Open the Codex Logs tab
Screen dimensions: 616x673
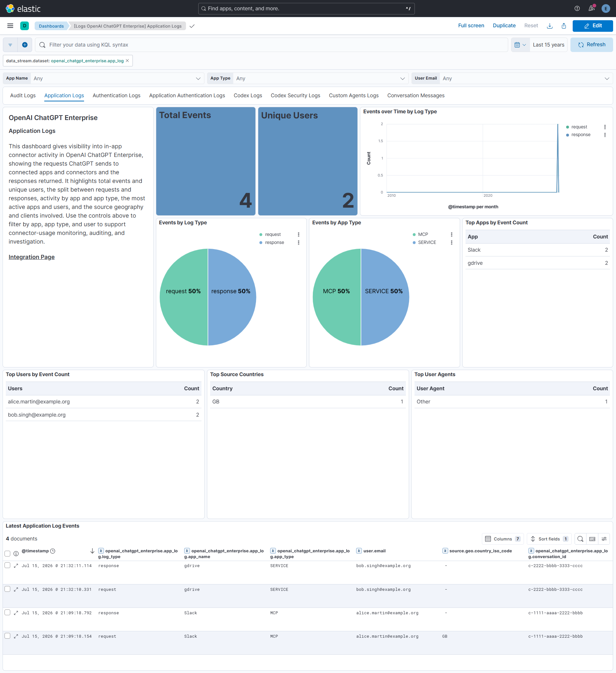point(248,95)
